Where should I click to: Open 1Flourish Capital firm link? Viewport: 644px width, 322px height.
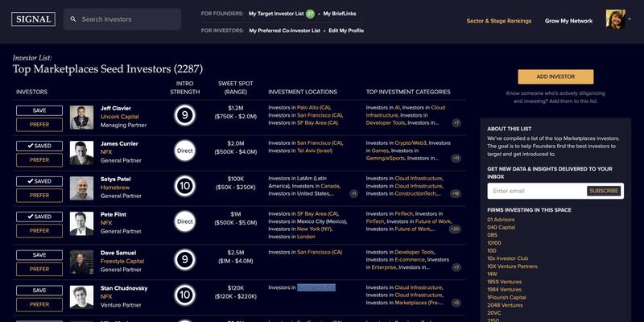[506, 297]
